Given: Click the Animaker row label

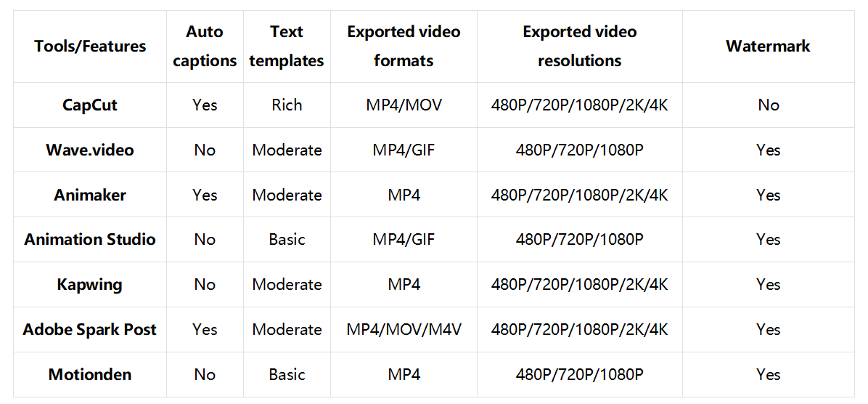Looking at the screenshot, I should point(90,195).
